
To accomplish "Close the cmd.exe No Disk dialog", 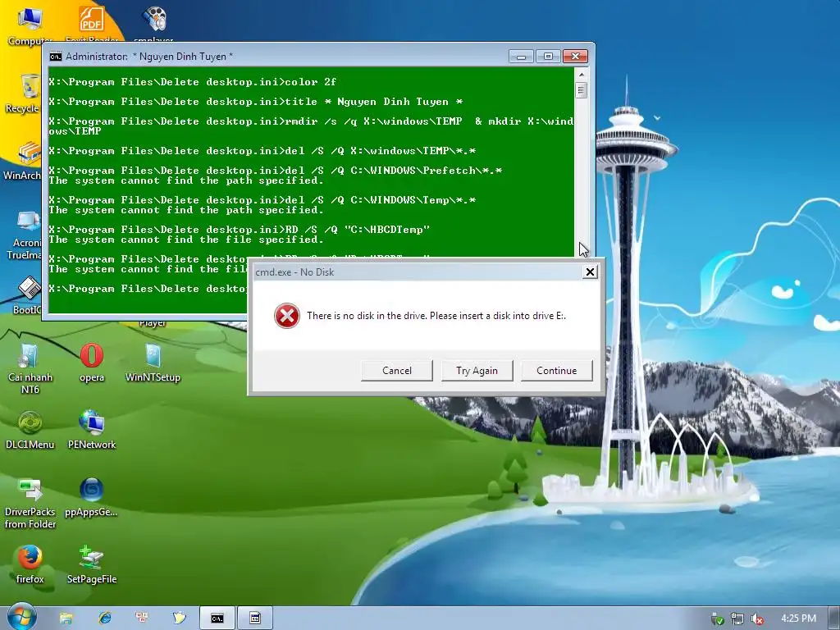I will pyautogui.click(x=590, y=272).
